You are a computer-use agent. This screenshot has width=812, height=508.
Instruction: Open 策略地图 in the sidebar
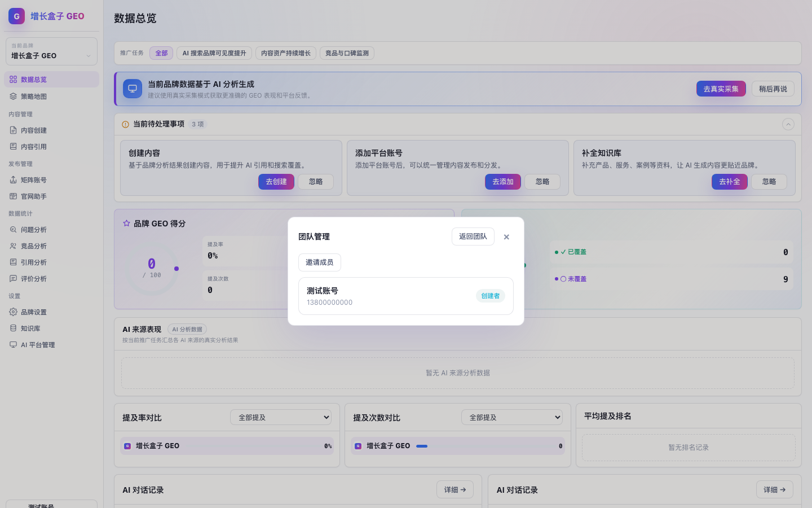pos(51,97)
